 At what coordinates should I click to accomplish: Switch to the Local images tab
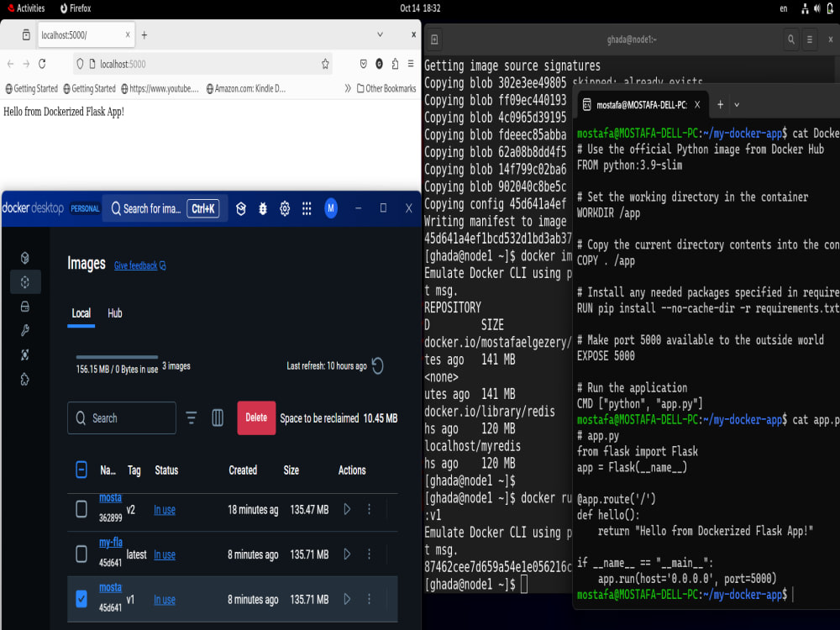(81, 313)
